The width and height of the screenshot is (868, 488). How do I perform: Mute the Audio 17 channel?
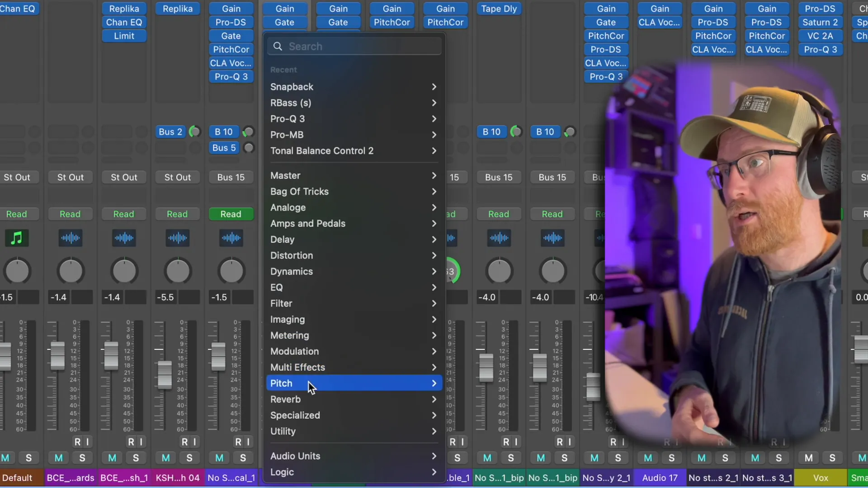point(648,458)
